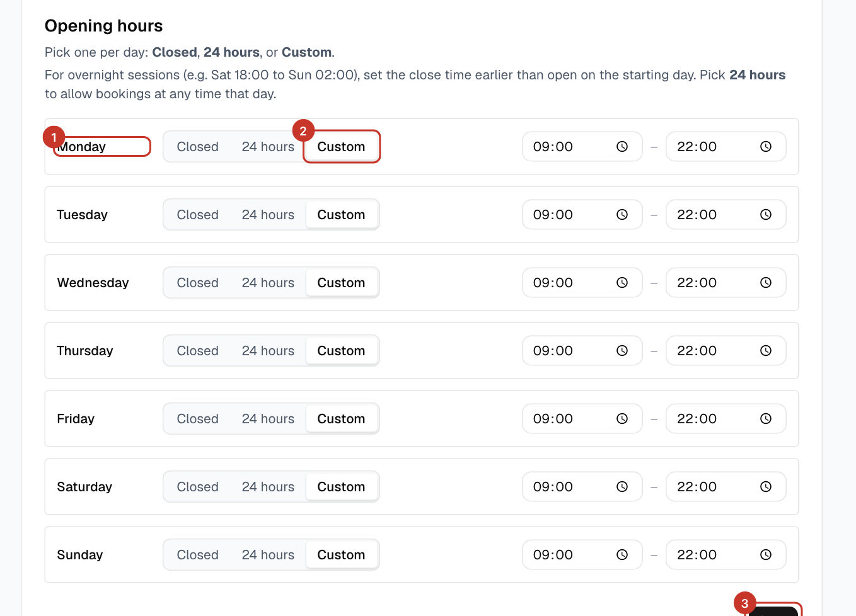Set Monday to 24 hours
The image size is (856, 616).
pos(268,147)
